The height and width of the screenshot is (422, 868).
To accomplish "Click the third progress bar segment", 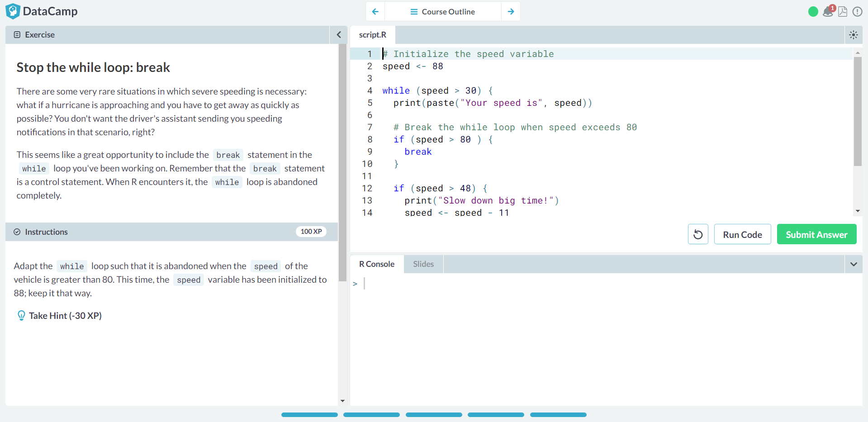I will 434,415.
